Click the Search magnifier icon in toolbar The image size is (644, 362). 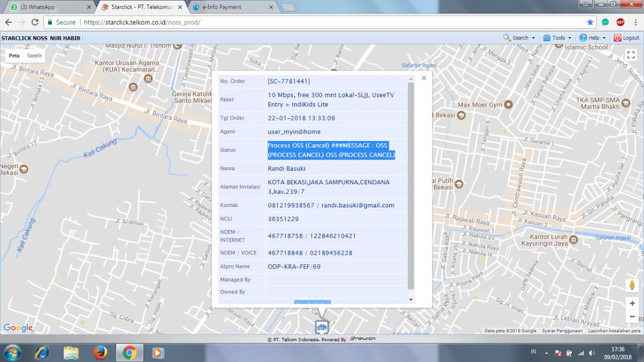[x=507, y=38]
